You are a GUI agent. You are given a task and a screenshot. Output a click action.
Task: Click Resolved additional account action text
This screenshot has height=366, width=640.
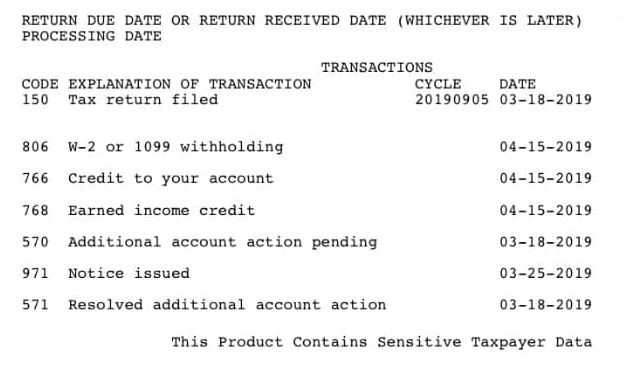pyautogui.click(x=227, y=305)
